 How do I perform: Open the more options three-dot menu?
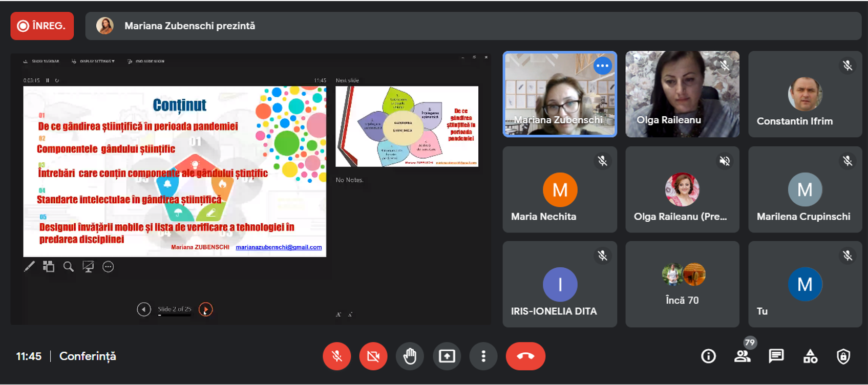coord(483,356)
